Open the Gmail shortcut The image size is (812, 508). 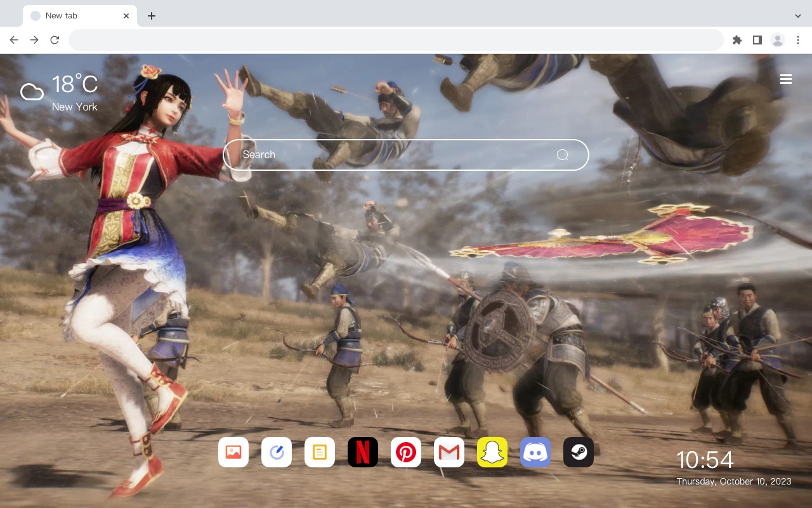click(x=449, y=452)
